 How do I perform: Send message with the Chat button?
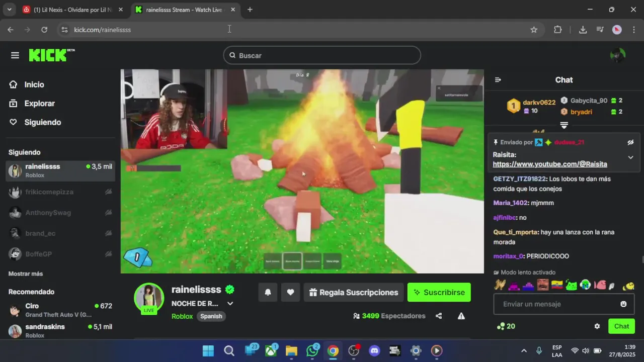pyautogui.click(x=621, y=326)
